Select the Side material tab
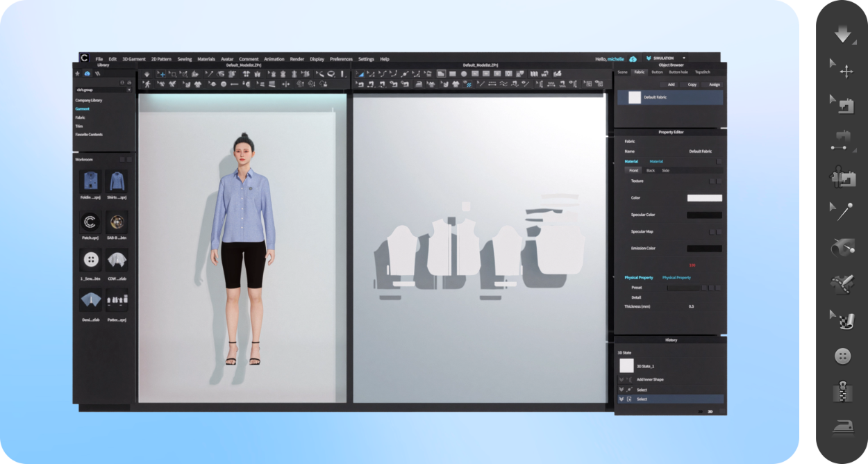 tap(665, 170)
